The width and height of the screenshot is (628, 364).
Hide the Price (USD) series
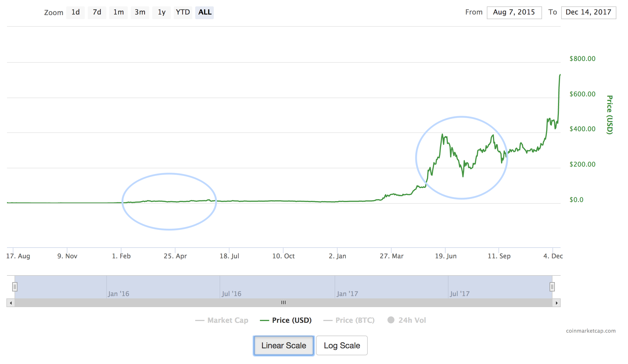[x=286, y=320]
